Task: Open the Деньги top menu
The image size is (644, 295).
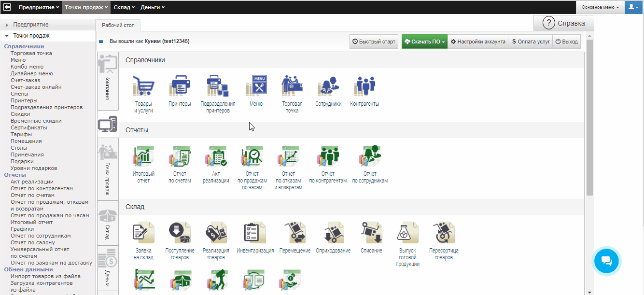Action: pos(152,7)
